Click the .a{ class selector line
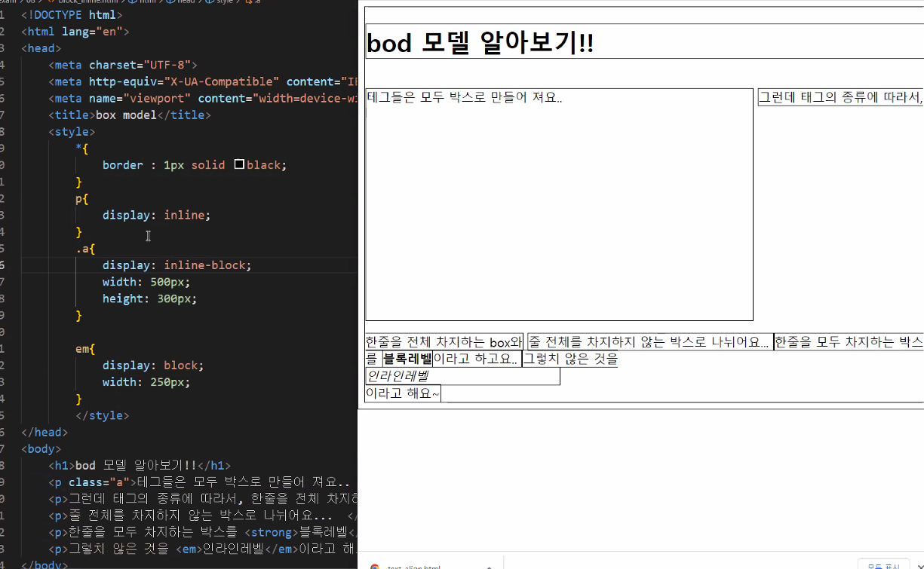Image resolution: width=924 pixels, height=569 pixels. pos(85,248)
